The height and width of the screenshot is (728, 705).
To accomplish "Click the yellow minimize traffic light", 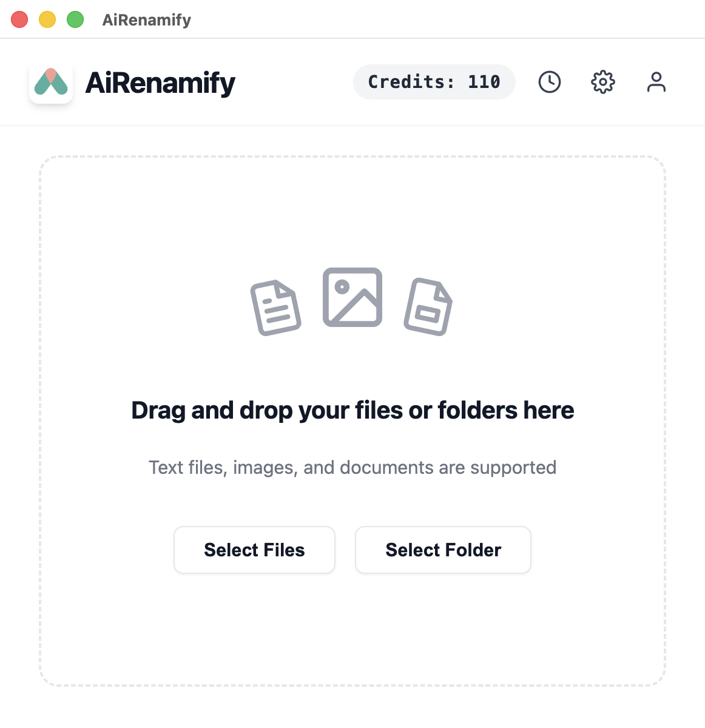I will (47, 19).
